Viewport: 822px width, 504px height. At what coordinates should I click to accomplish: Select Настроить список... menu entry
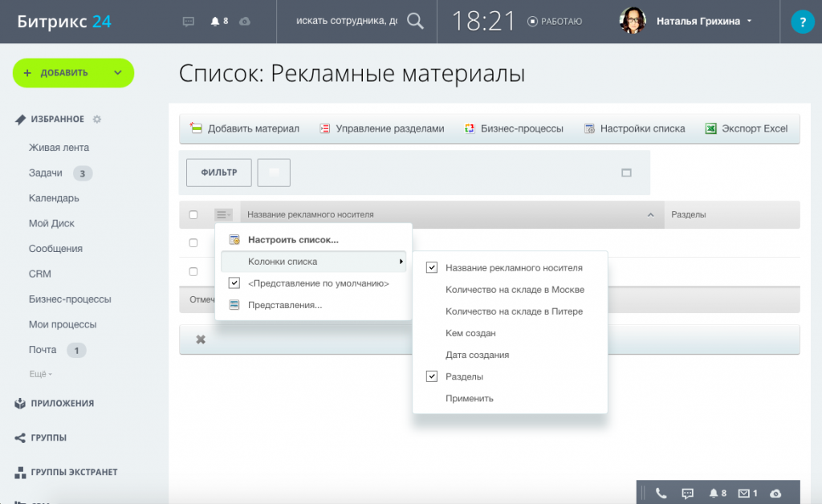tap(293, 240)
